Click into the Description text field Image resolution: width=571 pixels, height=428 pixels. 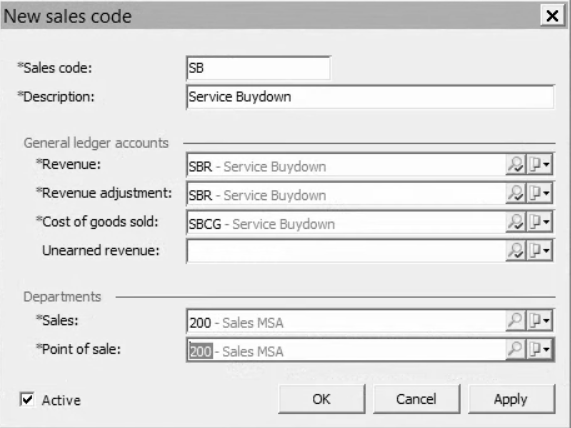click(x=370, y=97)
